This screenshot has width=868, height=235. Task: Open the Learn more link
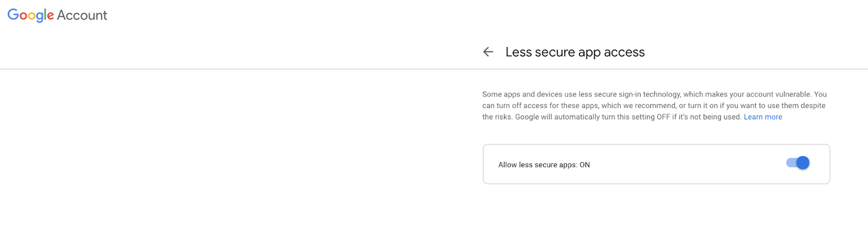(763, 117)
